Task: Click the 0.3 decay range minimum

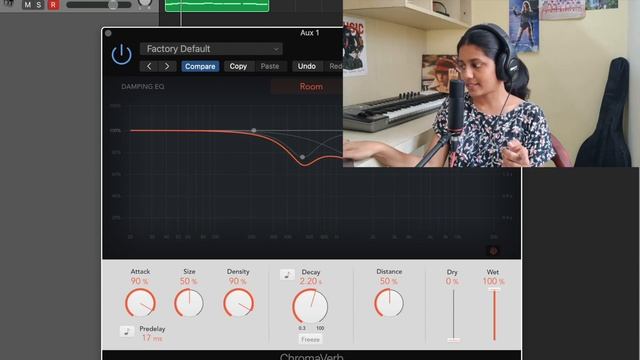Action: point(302,328)
